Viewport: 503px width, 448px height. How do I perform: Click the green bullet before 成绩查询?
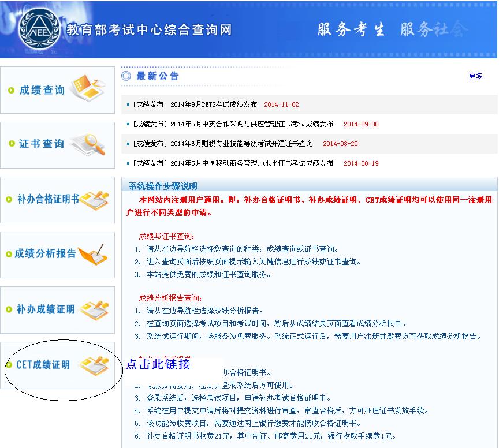point(11,91)
